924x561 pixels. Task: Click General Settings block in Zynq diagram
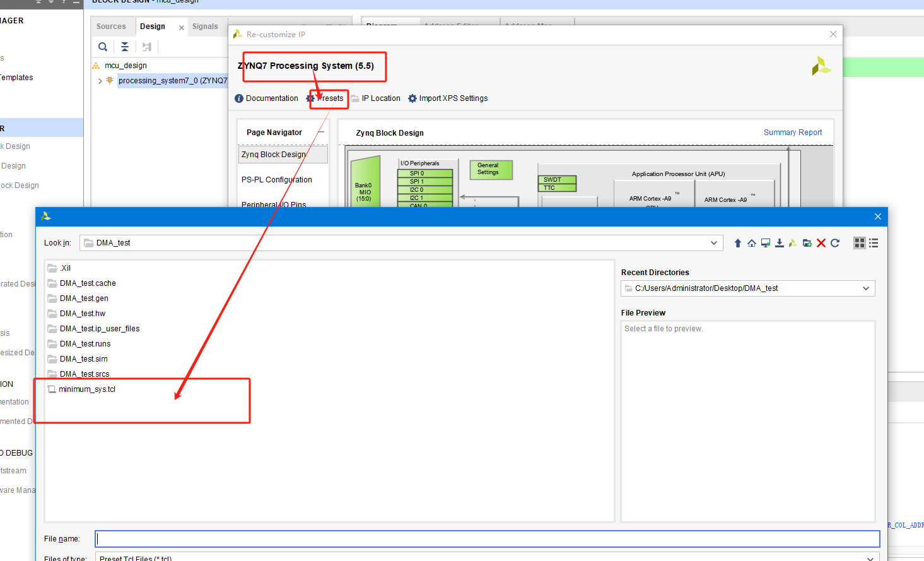[491, 169]
